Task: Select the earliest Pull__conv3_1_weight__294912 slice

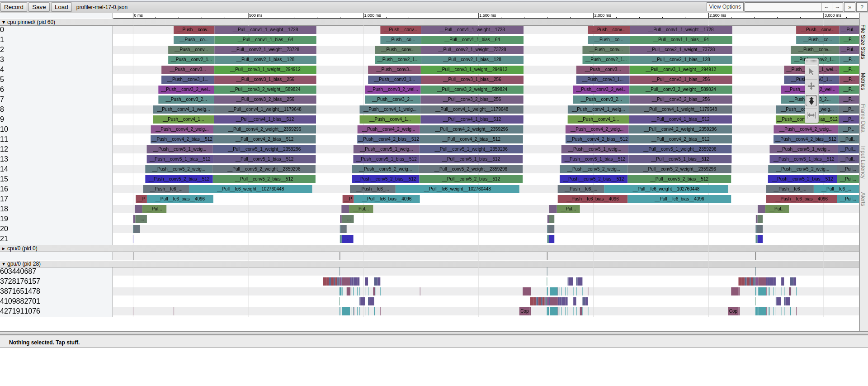Action: [x=265, y=70]
